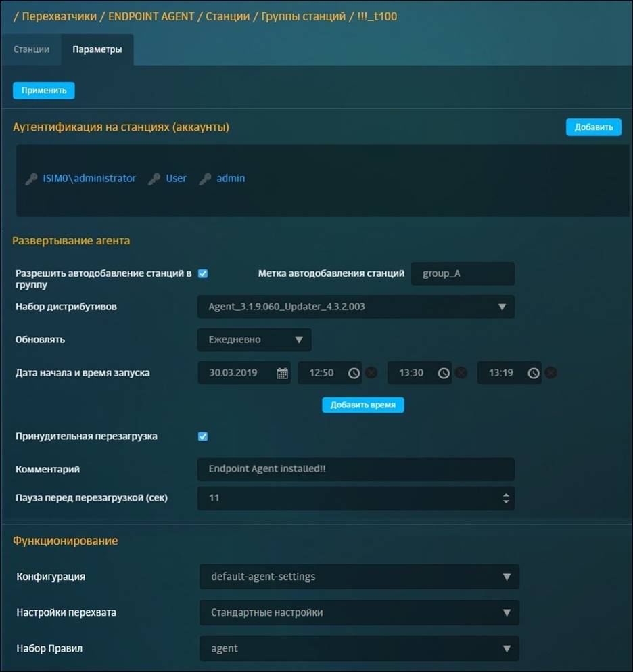Click the Развертывание агента section heading
The height and width of the screenshot is (672, 633).
pyautogui.click(x=71, y=240)
